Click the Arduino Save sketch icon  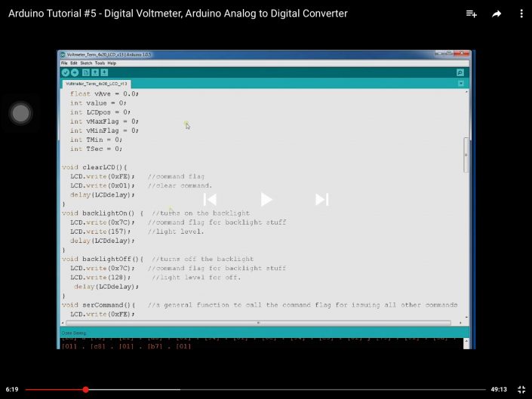[104, 72]
